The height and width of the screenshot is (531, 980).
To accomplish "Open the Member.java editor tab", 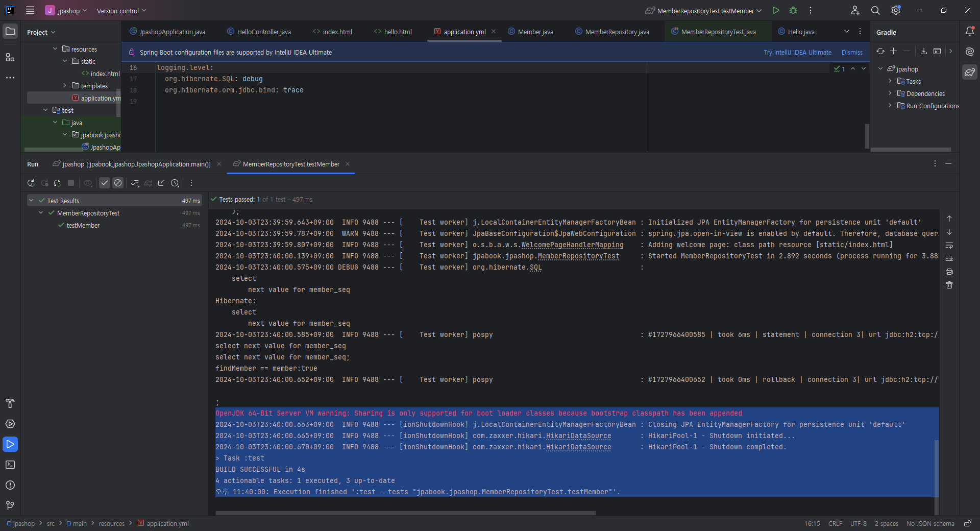I will pyautogui.click(x=531, y=32).
